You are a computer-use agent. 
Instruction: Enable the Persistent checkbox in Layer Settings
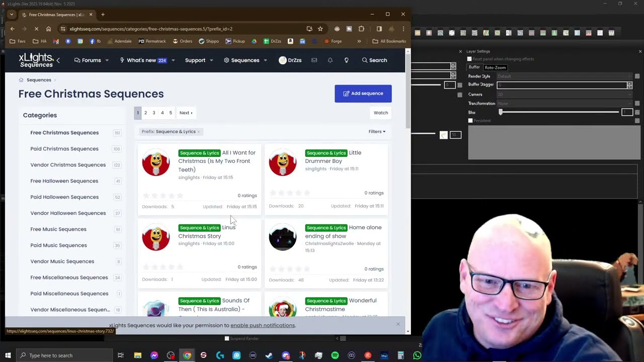tap(470, 121)
